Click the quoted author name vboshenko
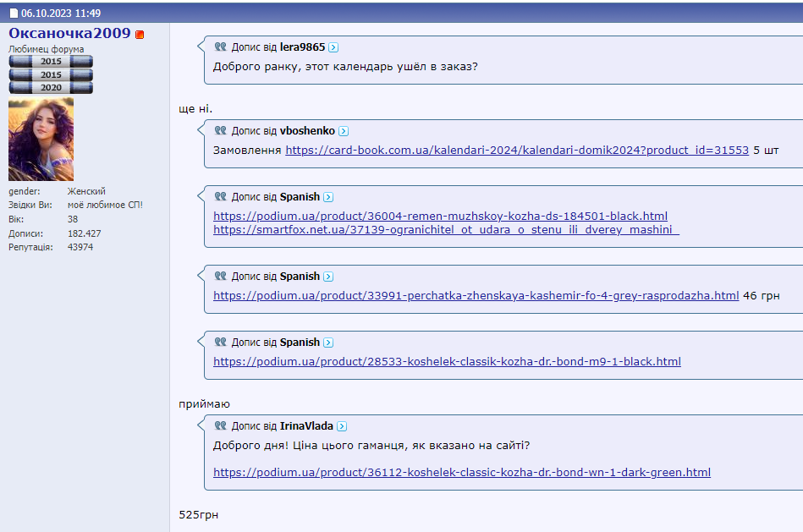 (x=307, y=130)
